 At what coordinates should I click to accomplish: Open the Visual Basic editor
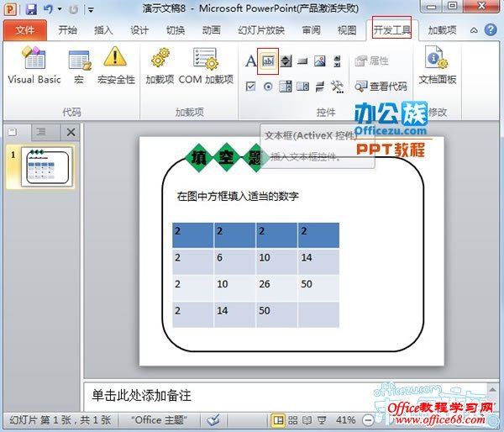click(34, 66)
